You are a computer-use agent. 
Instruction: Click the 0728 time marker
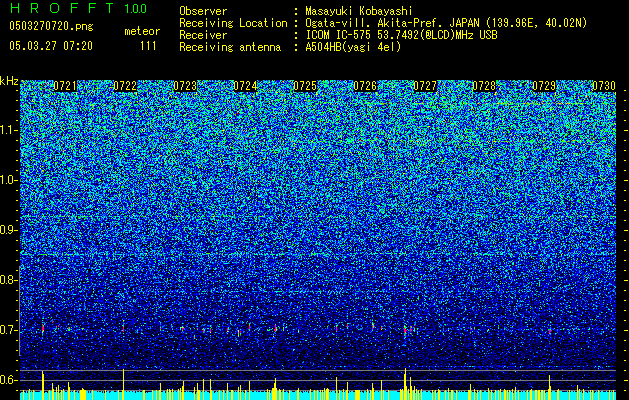[484, 86]
